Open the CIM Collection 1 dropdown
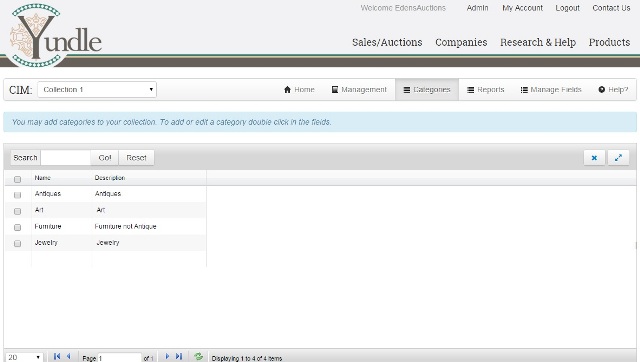The width and height of the screenshot is (640, 362). (x=97, y=89)
